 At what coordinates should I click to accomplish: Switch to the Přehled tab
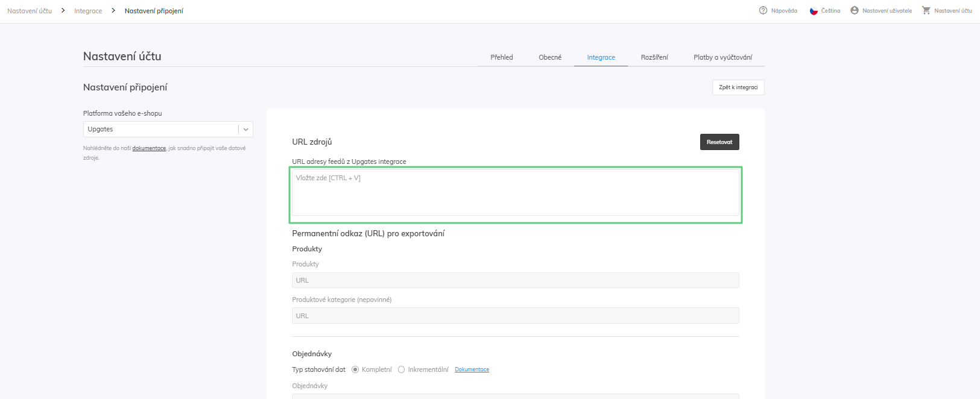[501, 57]
